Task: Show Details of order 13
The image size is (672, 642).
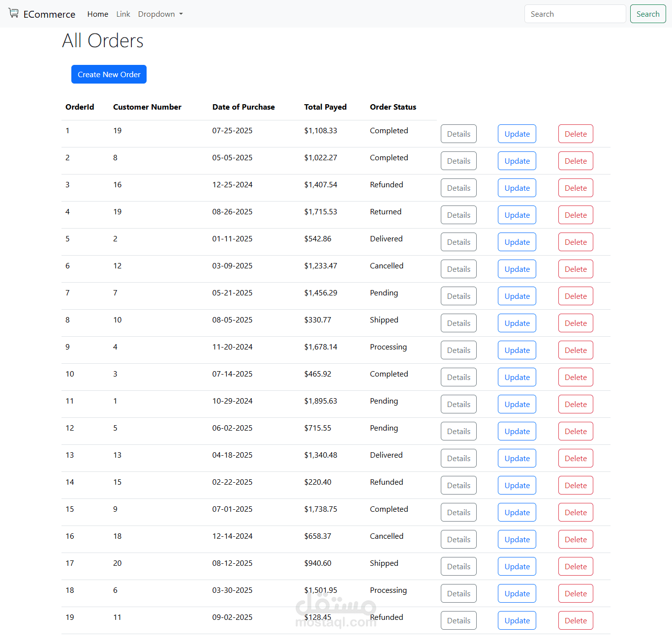Action: tap(458, 459)
